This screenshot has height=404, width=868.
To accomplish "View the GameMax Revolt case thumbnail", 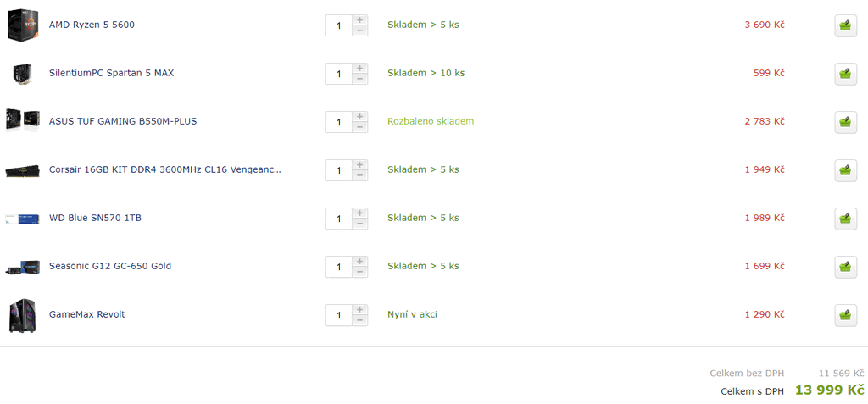I will pyautogui.click(x=23, y=315).
